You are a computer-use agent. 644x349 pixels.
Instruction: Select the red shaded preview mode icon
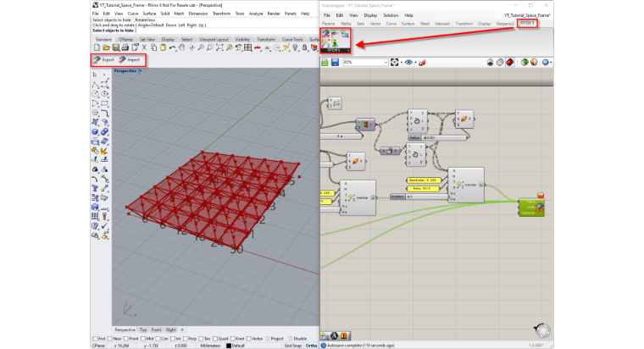click(x=510, y=63)
